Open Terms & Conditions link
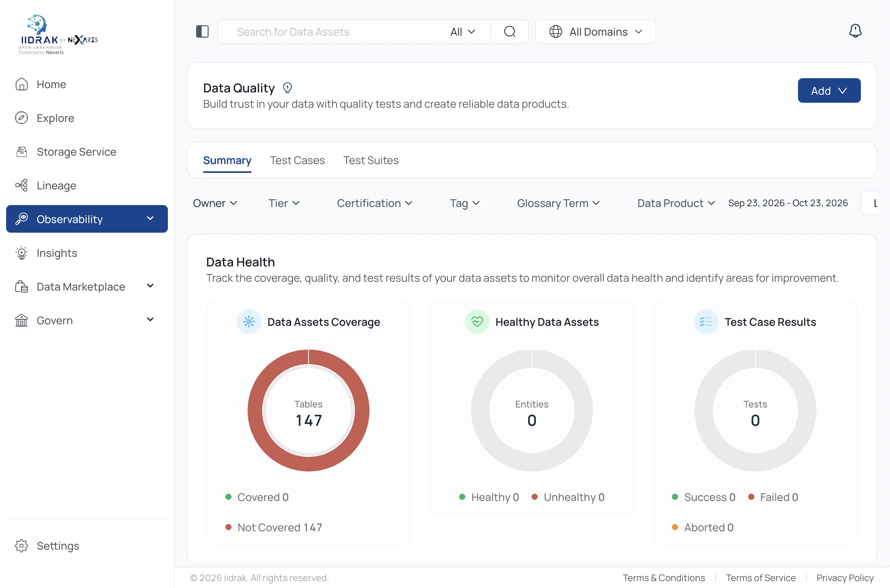 coord(664,578)
